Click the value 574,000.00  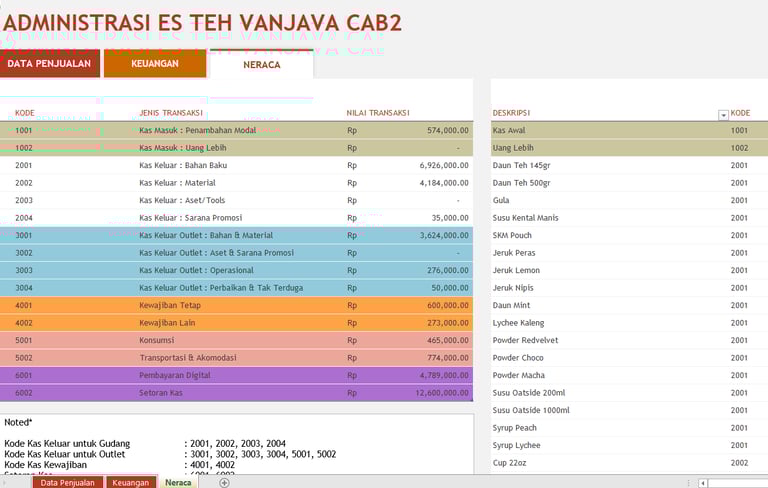pyautogui.click(x=448, y=130)
